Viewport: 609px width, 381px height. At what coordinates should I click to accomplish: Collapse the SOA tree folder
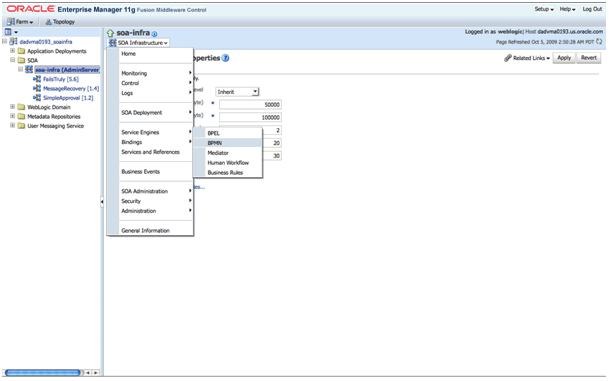pos(12,60)
